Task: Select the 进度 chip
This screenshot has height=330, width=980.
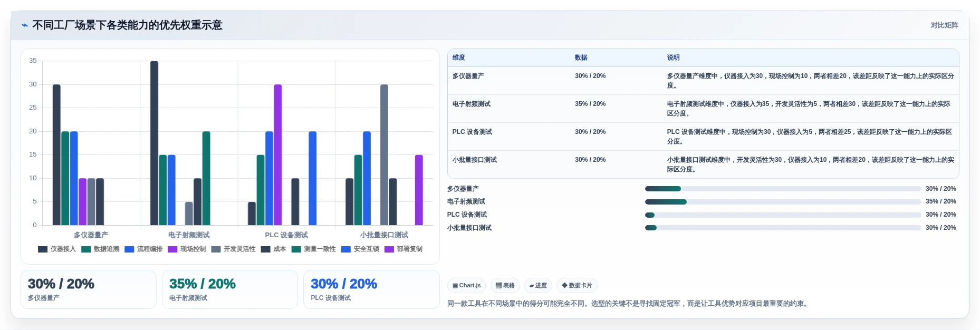Action: (538, 286)
